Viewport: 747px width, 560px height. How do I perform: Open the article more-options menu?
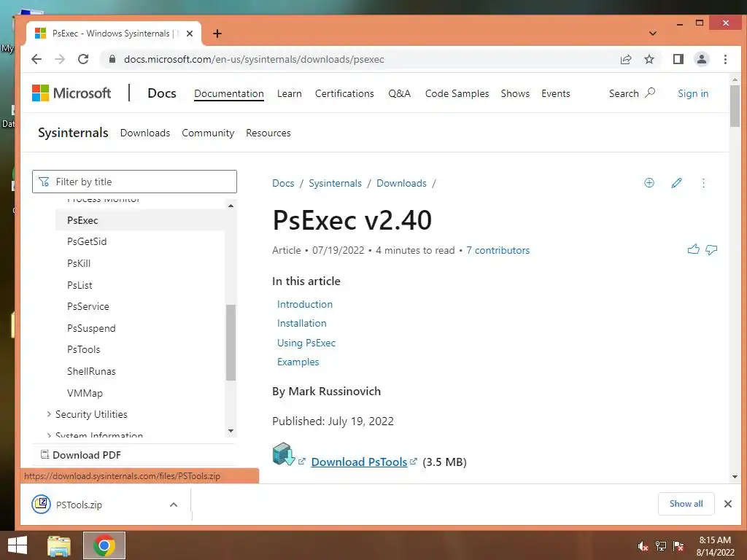(703, 183)
